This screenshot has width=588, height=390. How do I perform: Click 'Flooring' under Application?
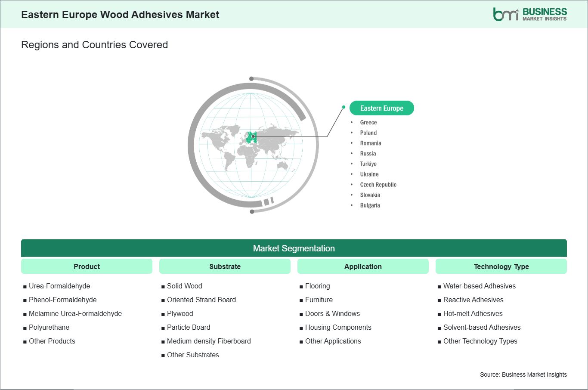tap(318, 286)
